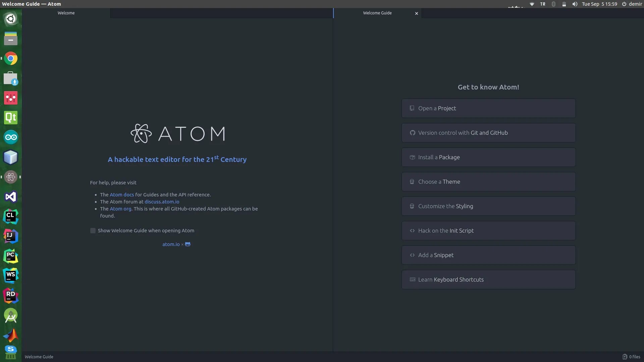
Task: Launch MATLAB from the dock
Action: point(11,335)
